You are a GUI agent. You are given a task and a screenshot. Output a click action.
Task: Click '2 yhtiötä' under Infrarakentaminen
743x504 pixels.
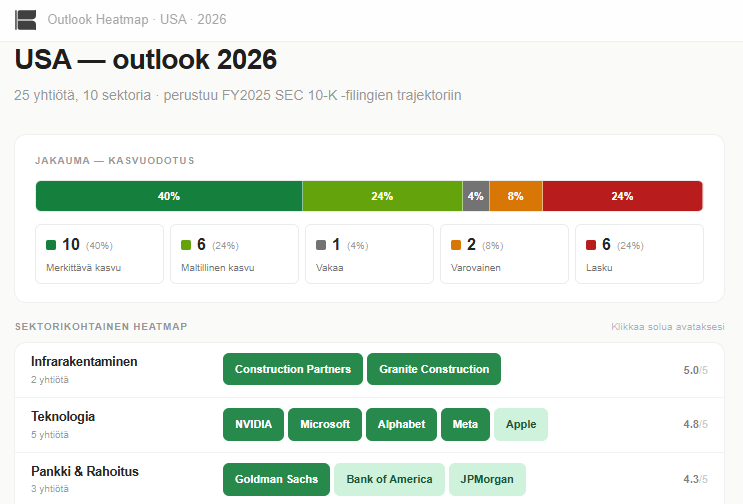coord(50,380)
